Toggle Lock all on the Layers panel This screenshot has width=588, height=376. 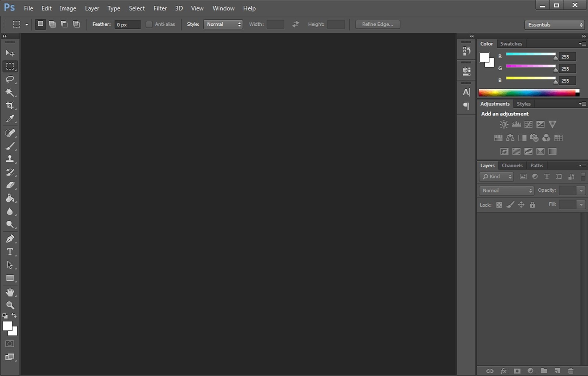tap(533, 205)
